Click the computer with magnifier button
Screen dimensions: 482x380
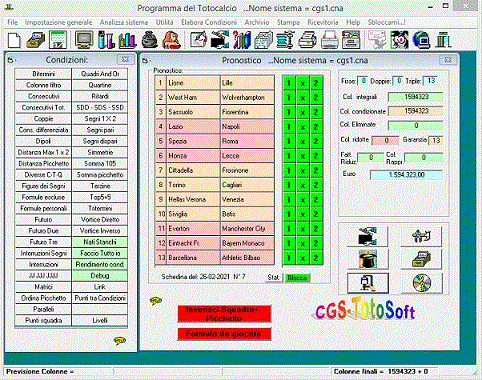point(368,283)
